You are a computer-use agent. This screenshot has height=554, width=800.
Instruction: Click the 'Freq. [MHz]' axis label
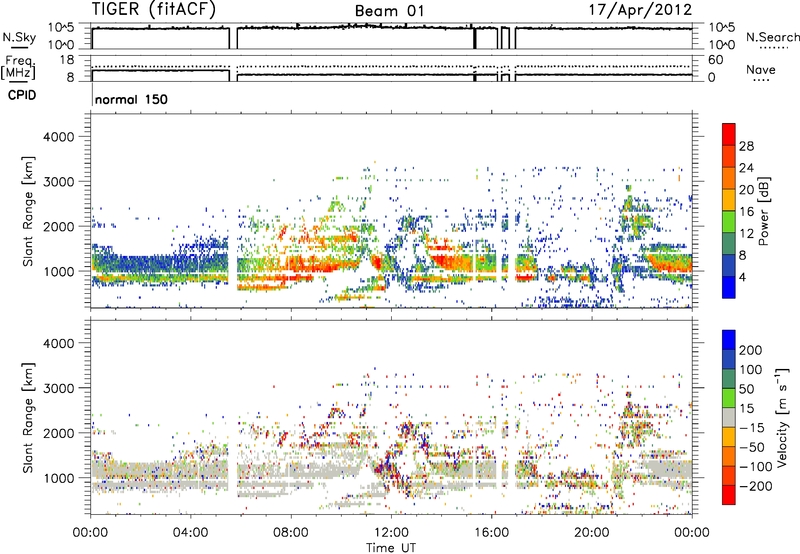18,68
